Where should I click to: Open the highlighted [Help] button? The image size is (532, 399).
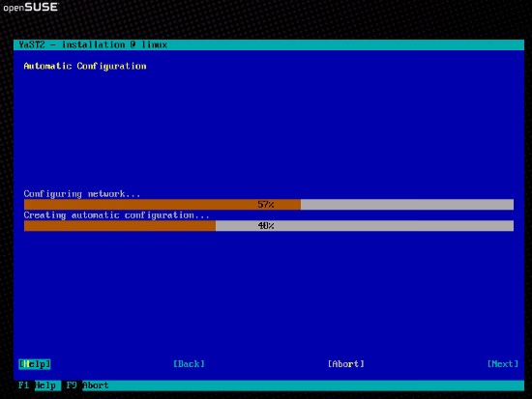click(x=35, y=364)
